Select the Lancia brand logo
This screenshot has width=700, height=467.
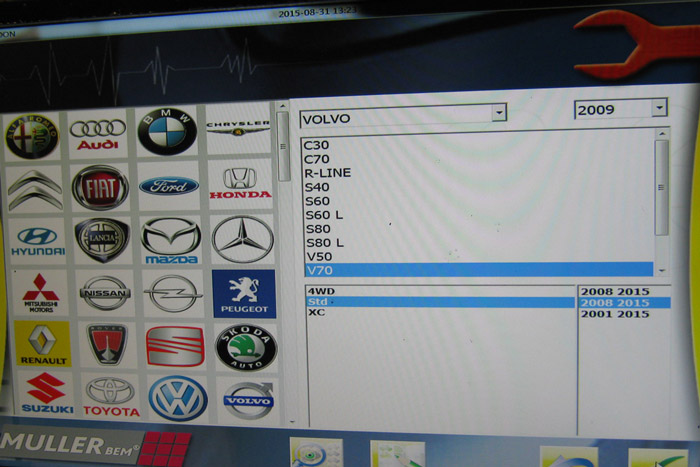click(x=102, y=240)
